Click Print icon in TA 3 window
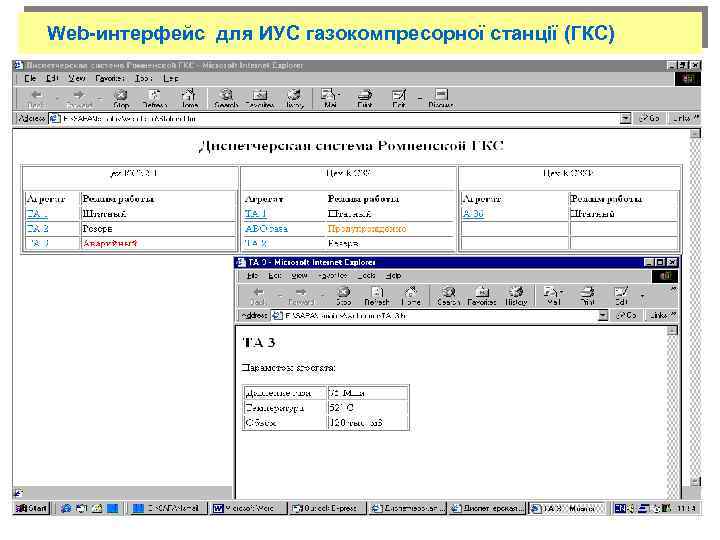Screen dimensions: 720x540 coord(587,296)
